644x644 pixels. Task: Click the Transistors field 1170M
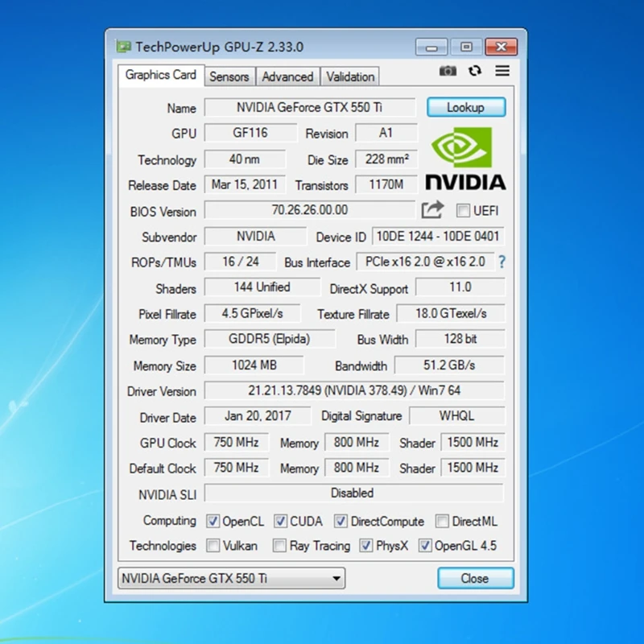(x=386, y=185)
